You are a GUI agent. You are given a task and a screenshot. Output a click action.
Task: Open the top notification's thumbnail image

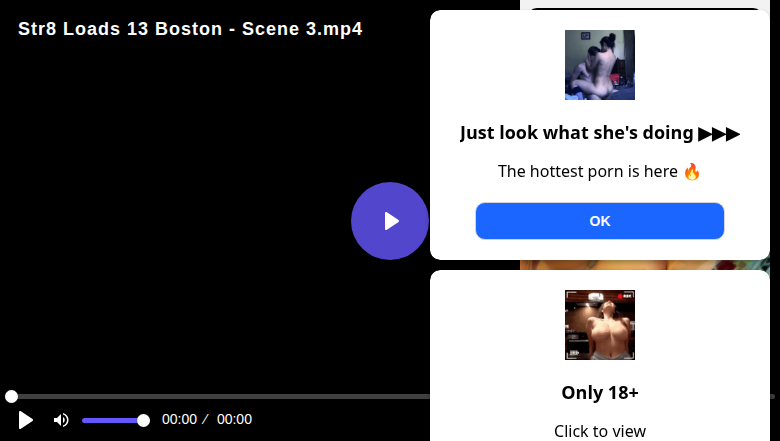tap(600, 65)
